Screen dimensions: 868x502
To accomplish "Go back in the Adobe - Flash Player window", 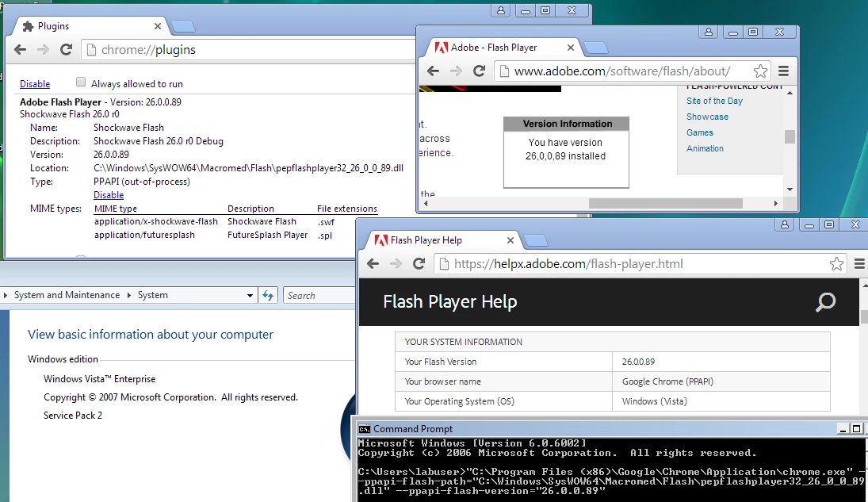I will pos(434,71).
